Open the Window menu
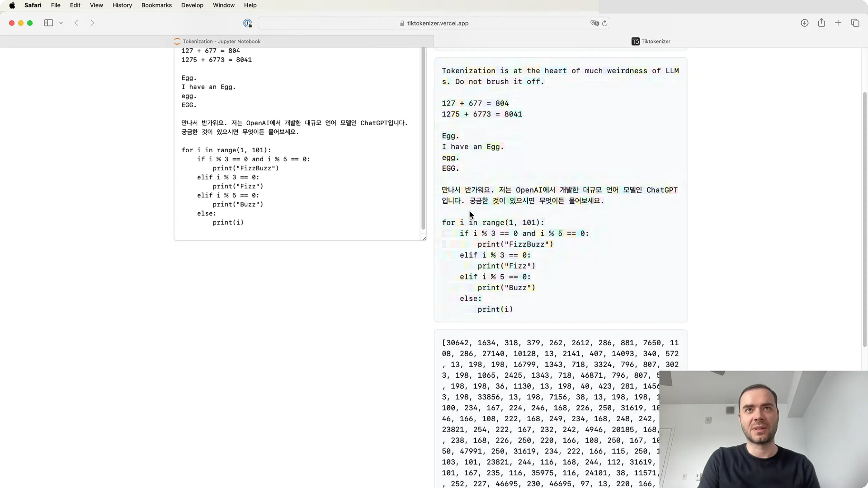The width and height of the screenshot is (868, 488). 223,5
